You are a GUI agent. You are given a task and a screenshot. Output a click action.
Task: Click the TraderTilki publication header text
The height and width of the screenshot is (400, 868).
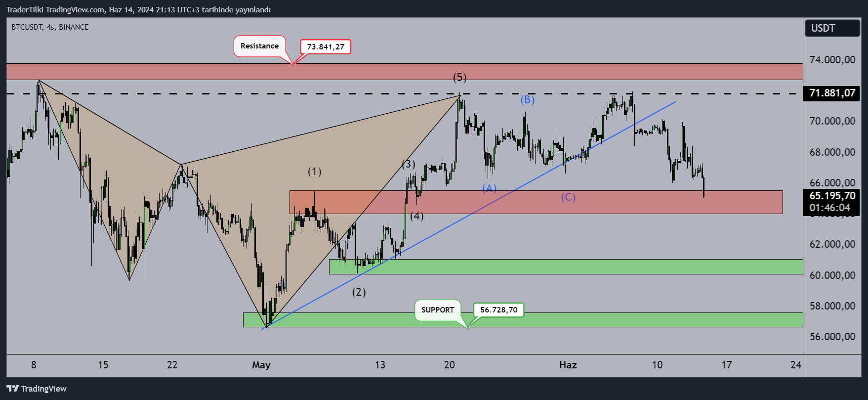point(139,9)
